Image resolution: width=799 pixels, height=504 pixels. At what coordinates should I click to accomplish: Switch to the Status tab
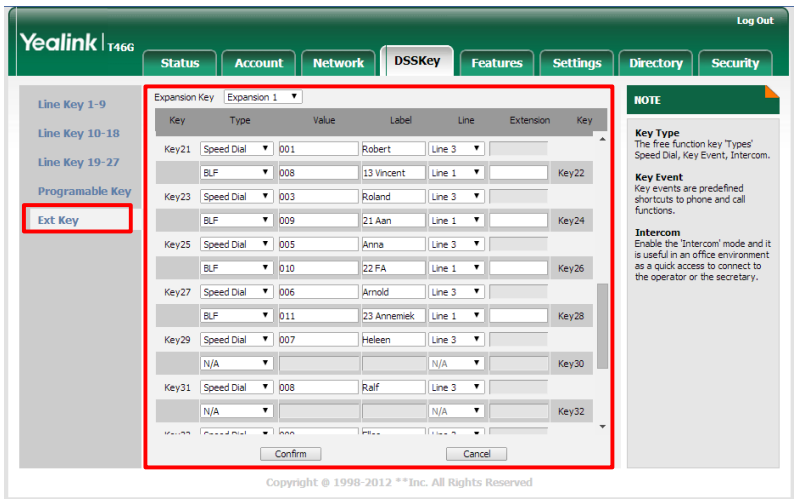pos(180,63)
